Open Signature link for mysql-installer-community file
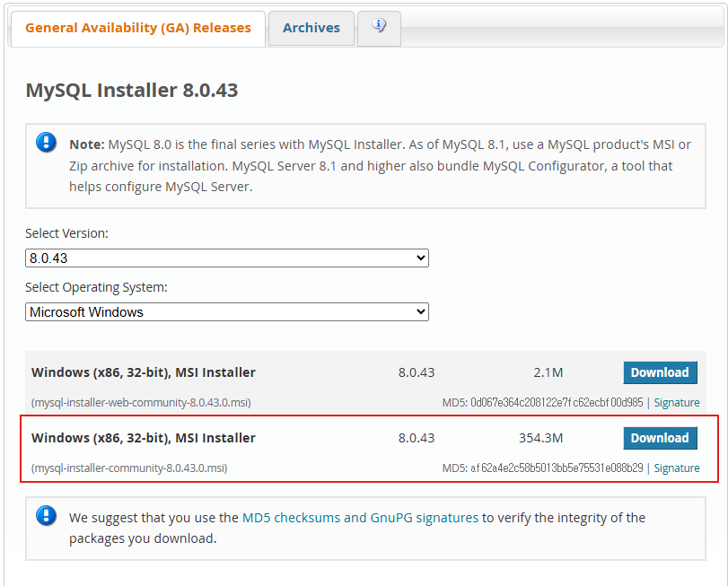 coord(677,468)
